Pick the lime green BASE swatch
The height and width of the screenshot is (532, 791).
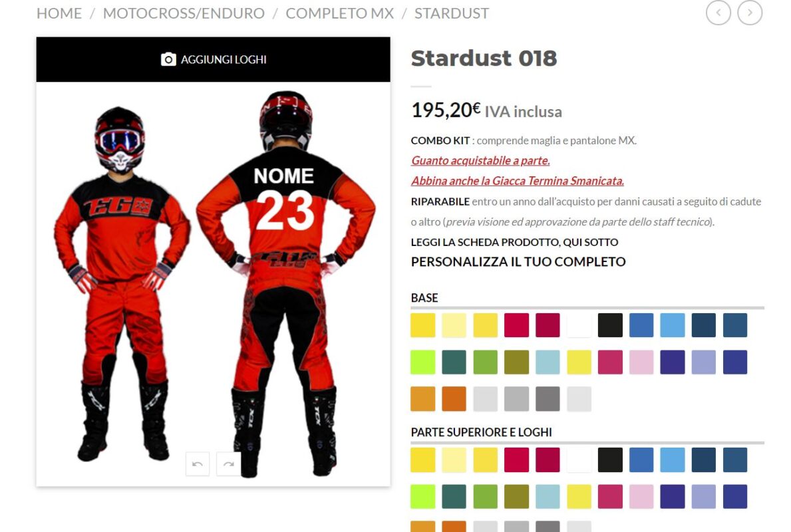(x=422, y=362)
